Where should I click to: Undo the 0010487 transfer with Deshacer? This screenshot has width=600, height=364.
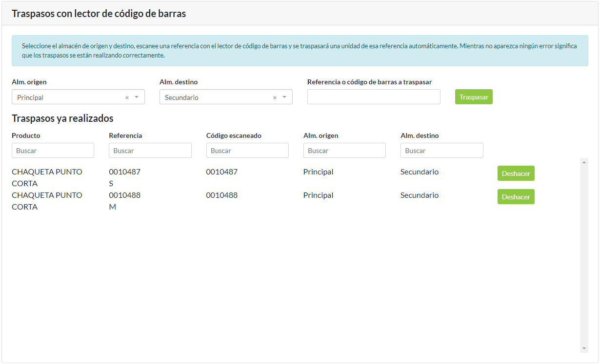coord(516,173)
